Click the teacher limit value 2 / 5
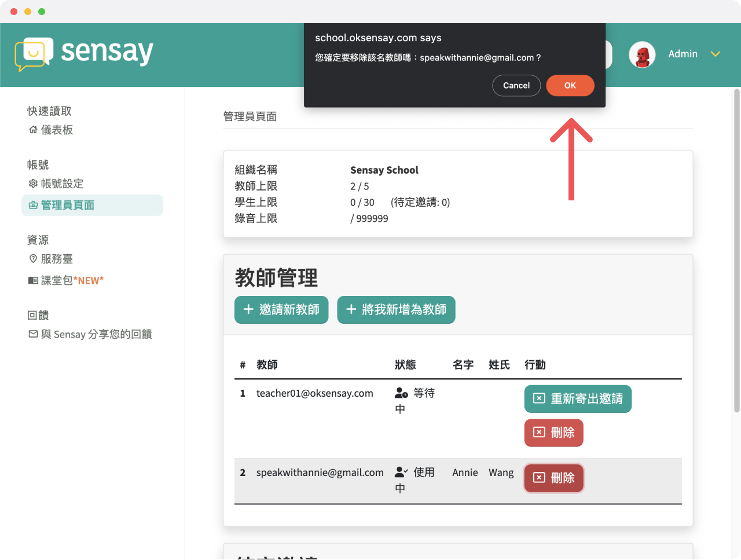741x560 pixels. tap(360, 186)
